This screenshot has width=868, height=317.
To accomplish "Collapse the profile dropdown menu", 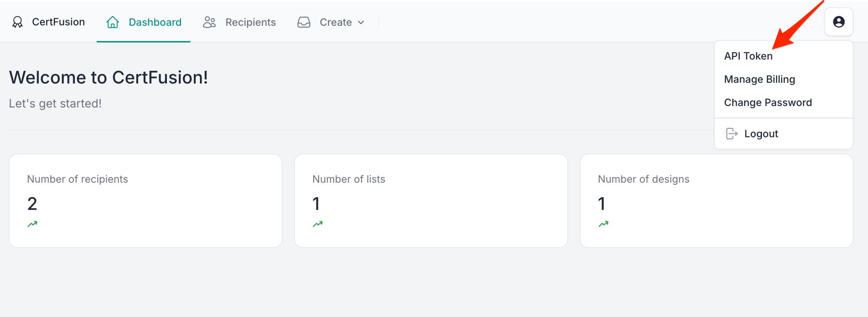I will point(839,22).
